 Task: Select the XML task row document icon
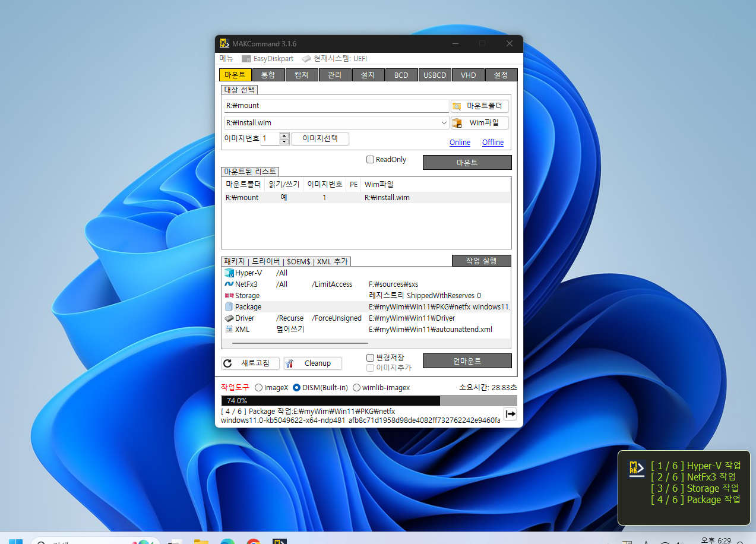[x=229, y=330]
